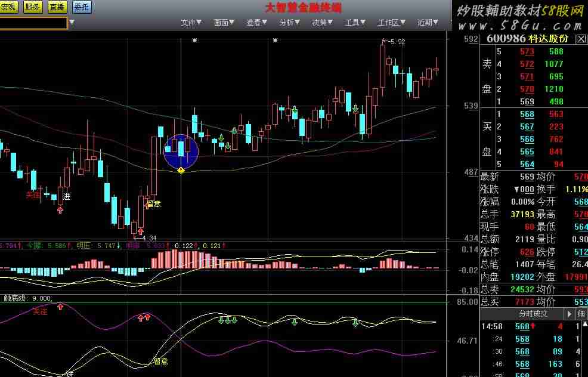
Task: Click the sell-4 volume 1077
Action: click(554, 64)
